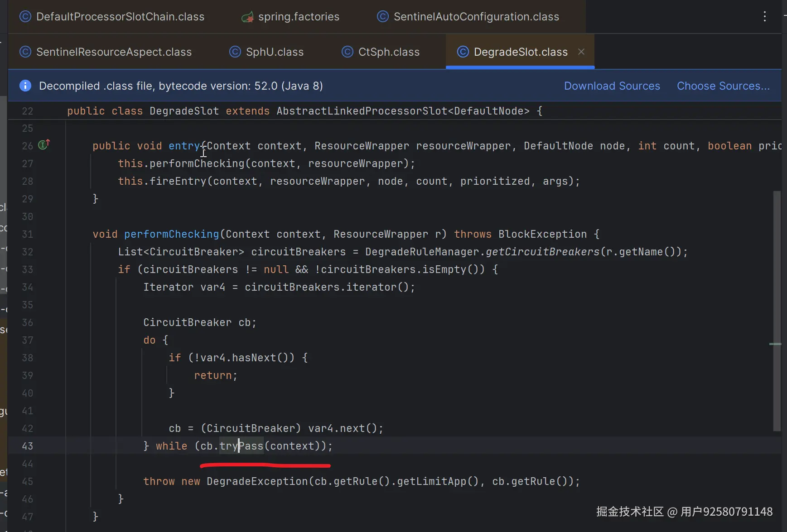Open the DefaultProcessorSlotChain.class tab
Viewport: 787px width, 532px height.
point(112,17)
